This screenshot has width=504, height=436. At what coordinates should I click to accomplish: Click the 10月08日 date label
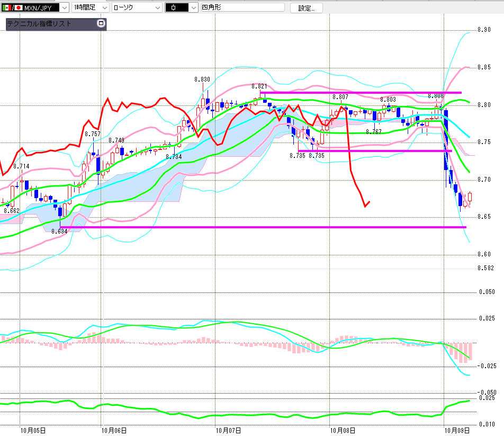(x=343, y=431)
